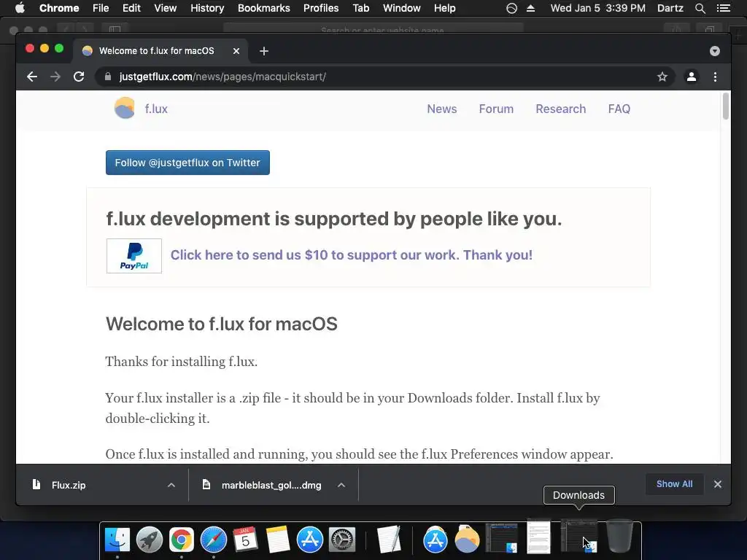
Task: Open options for marbleblast dmg download
Action: (341, 485)
